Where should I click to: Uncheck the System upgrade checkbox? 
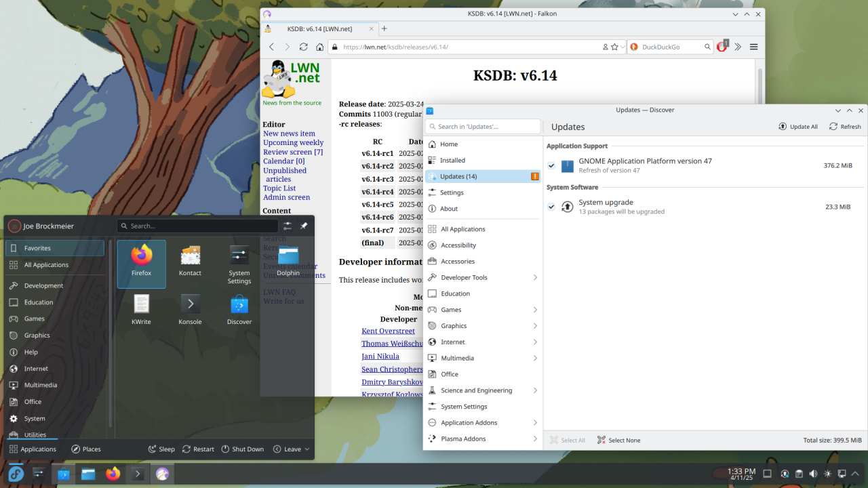[x=551, y=207]
